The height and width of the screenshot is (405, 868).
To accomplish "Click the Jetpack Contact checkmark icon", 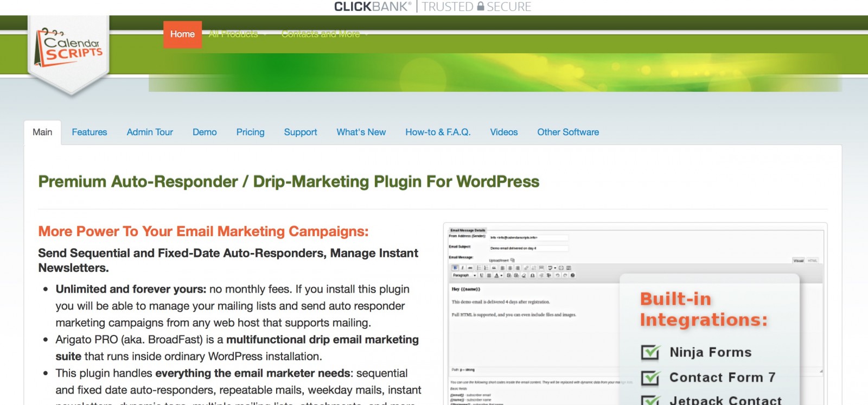I will 650,400.
